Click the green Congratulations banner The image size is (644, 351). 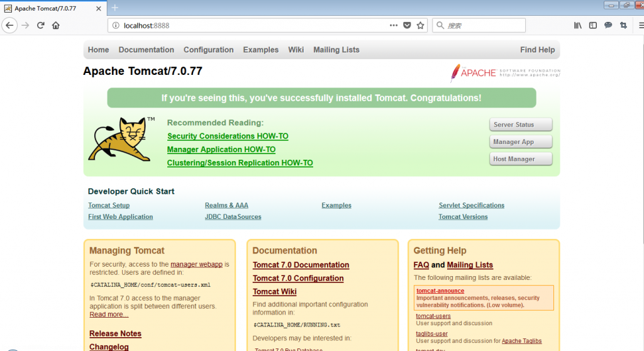(x=321, y=98)
